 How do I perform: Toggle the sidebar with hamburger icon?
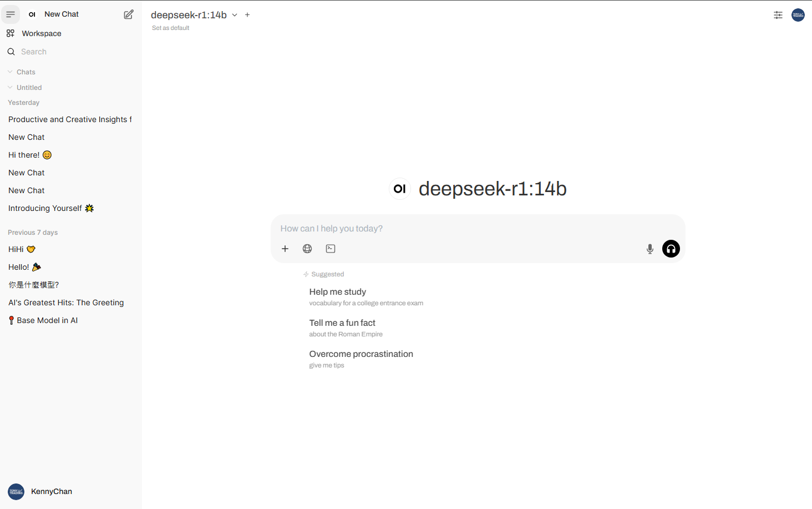(11, 14)
